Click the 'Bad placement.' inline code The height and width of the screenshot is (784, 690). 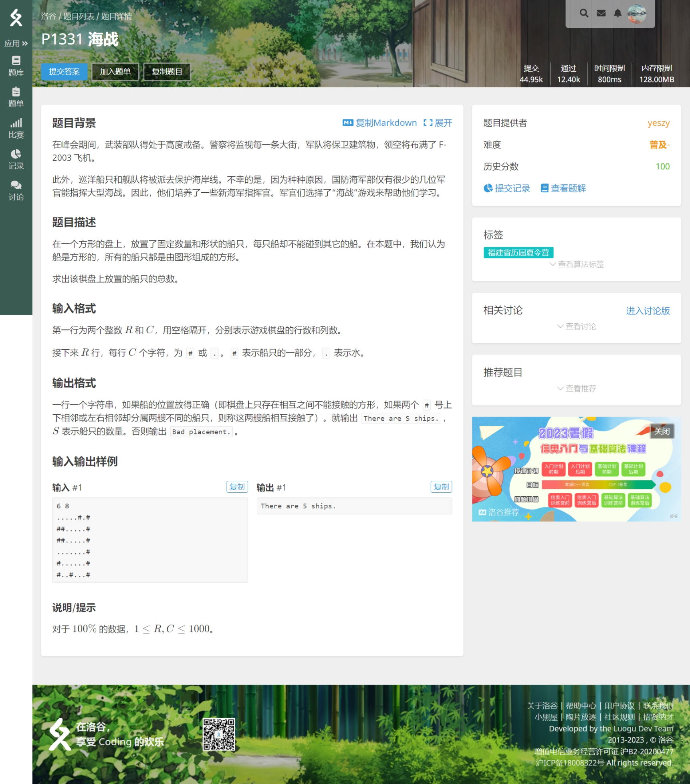(201, 432)
